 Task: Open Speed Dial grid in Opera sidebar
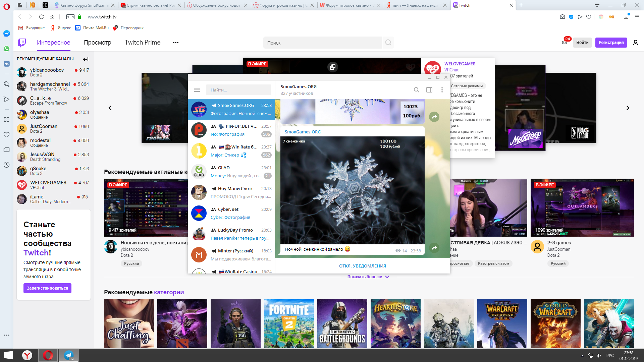tap(6, 119)
